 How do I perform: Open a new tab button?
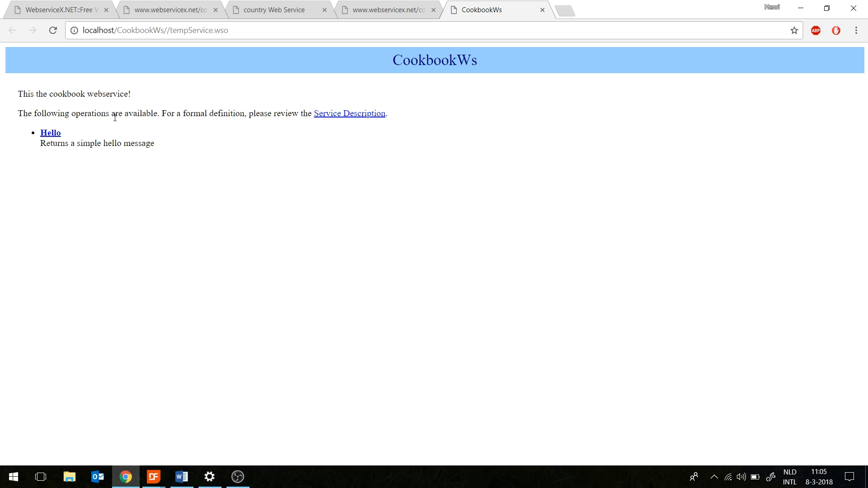(565, 10)
